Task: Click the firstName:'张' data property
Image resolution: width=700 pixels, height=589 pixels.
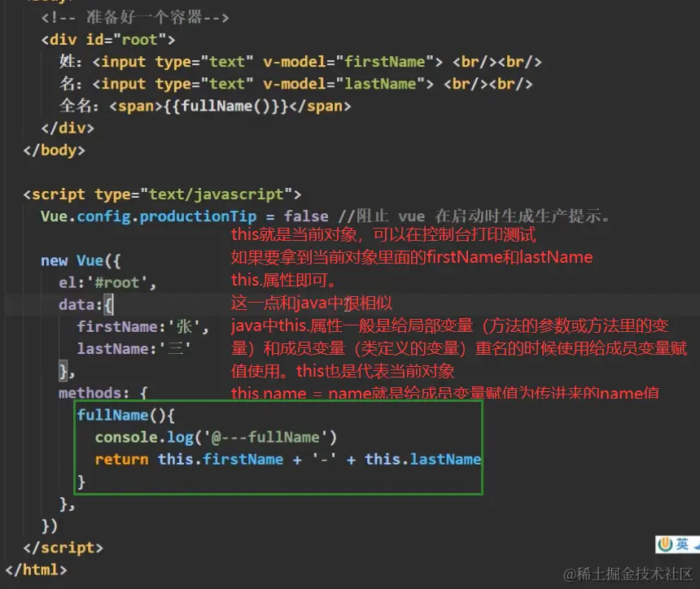Action: click(x=143, y=326)
